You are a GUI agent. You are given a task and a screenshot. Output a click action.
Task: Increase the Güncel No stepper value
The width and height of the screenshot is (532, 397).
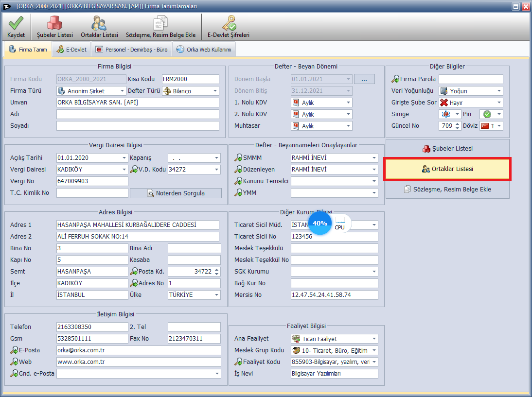click(x=457, y=124)
